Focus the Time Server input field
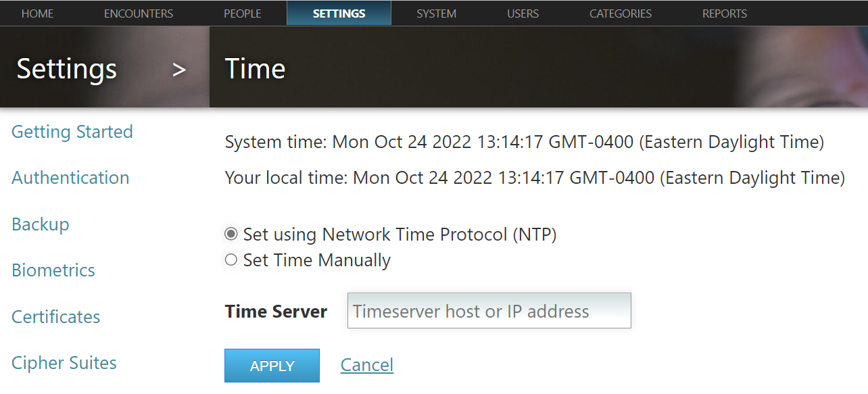 [x=489, y=311]
